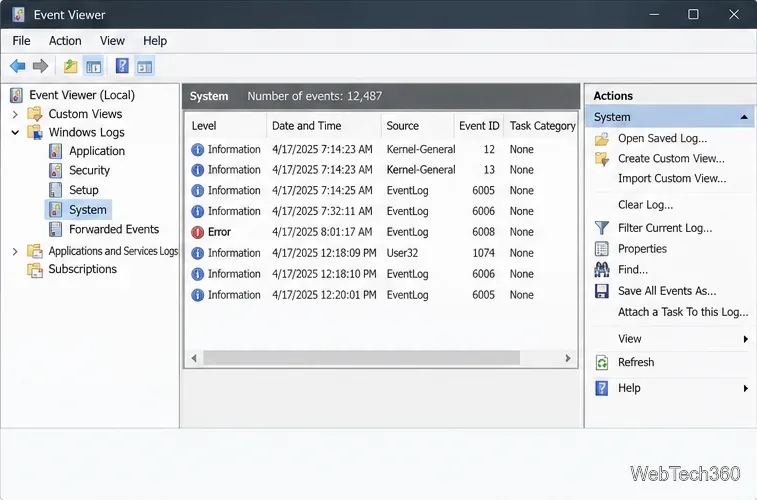757x500 pixels.
Task: Sort by the Event ID column header
Action: [478, 126]
